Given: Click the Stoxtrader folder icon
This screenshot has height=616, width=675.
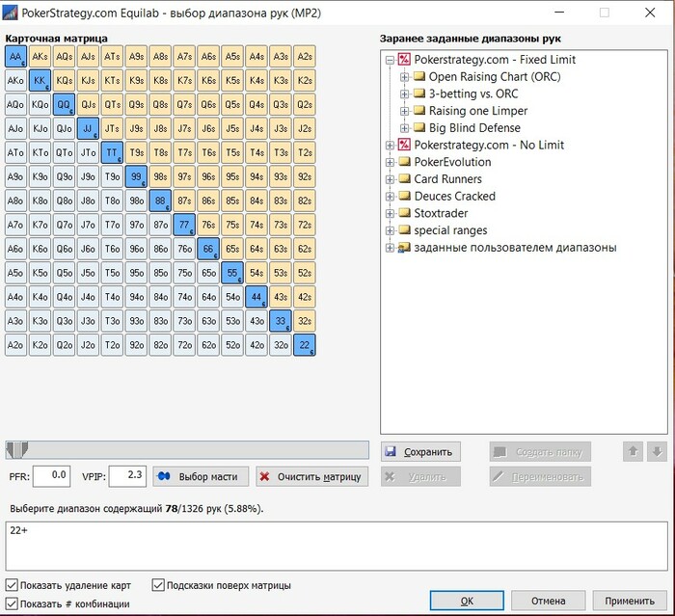Looking at the screenshot, I should (x=404, y=213).
